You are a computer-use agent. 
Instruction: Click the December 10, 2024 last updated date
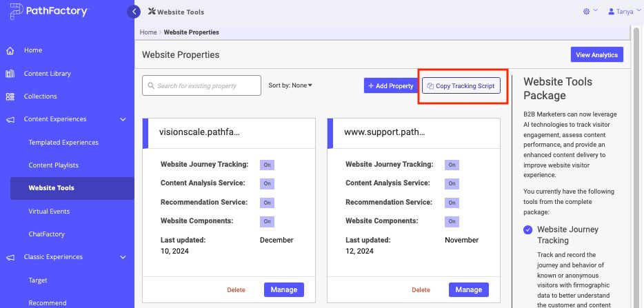pyautogui.click(x=227, y=245)
